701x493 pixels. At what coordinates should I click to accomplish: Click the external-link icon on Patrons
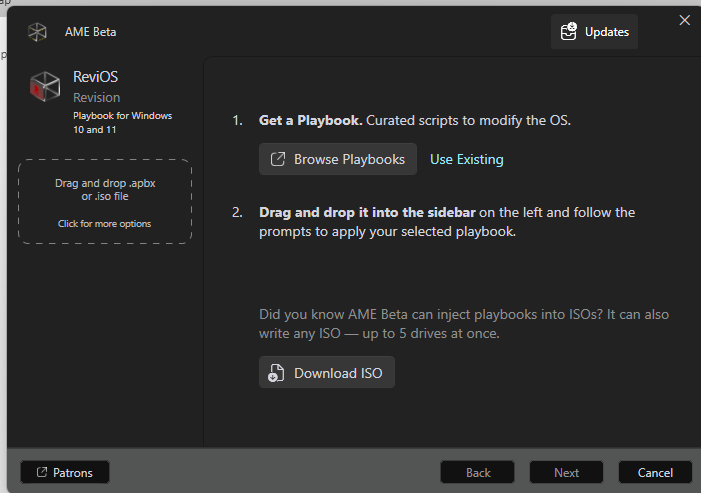click(42, 472)
